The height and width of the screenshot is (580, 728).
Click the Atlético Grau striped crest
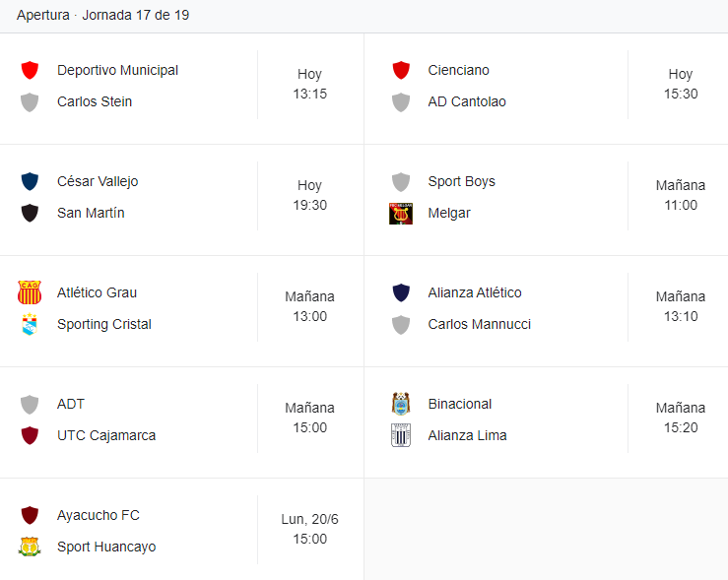(x=30, y=292)
